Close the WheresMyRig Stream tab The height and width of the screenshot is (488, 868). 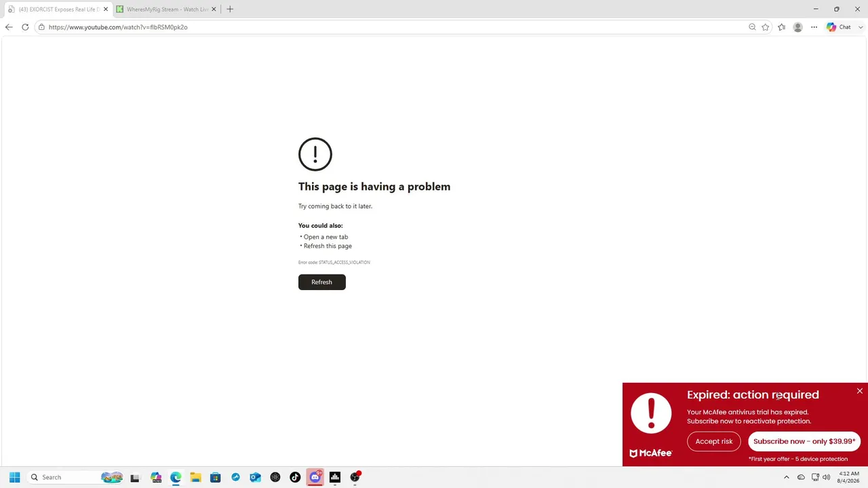point(214,9)
